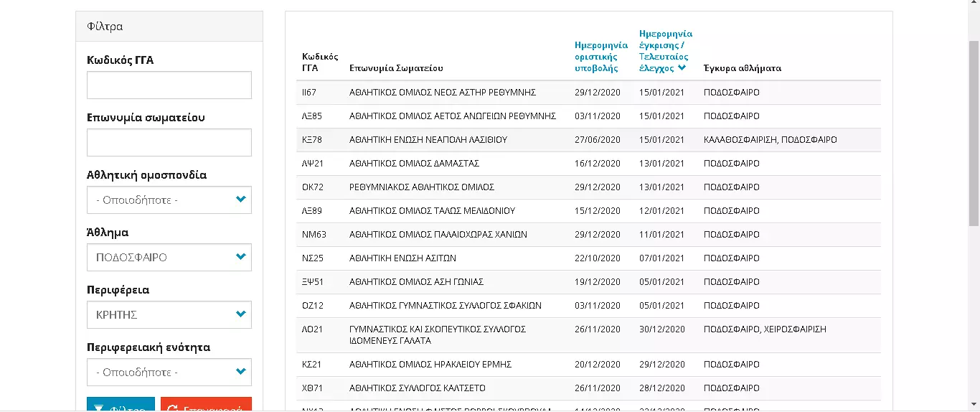Screen dimensions: 980x412
Task: Open the Αθλητική ομοσπονδία dropdown
Action: [169, 200]
